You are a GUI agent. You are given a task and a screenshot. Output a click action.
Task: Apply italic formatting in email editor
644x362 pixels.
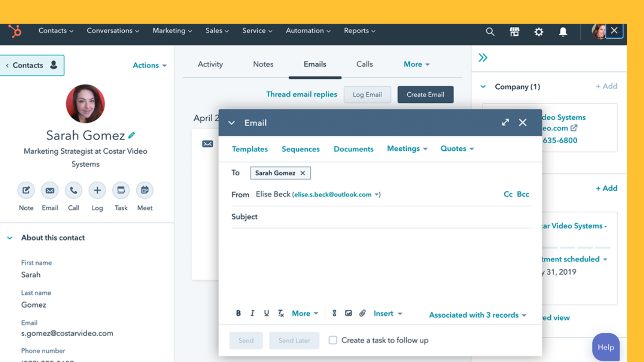pos(252,313)
